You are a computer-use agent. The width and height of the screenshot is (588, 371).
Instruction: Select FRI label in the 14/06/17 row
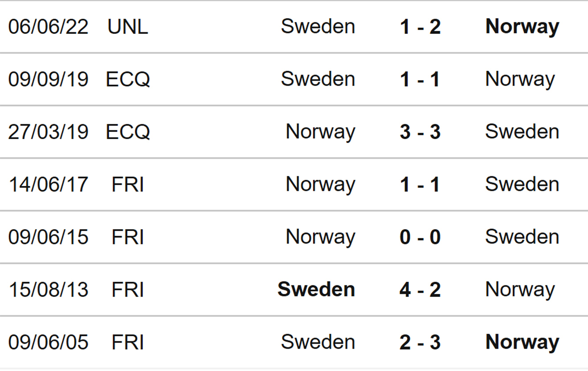click(128, 185)
